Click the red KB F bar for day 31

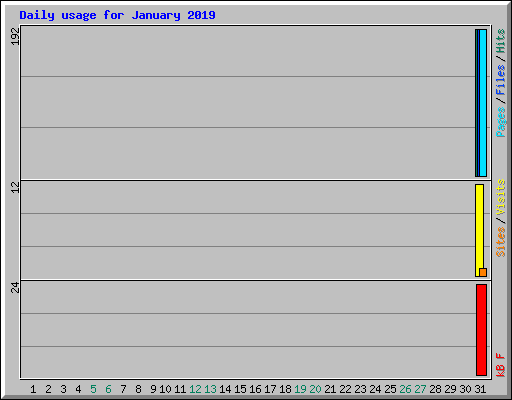click(x=481, y=330)
